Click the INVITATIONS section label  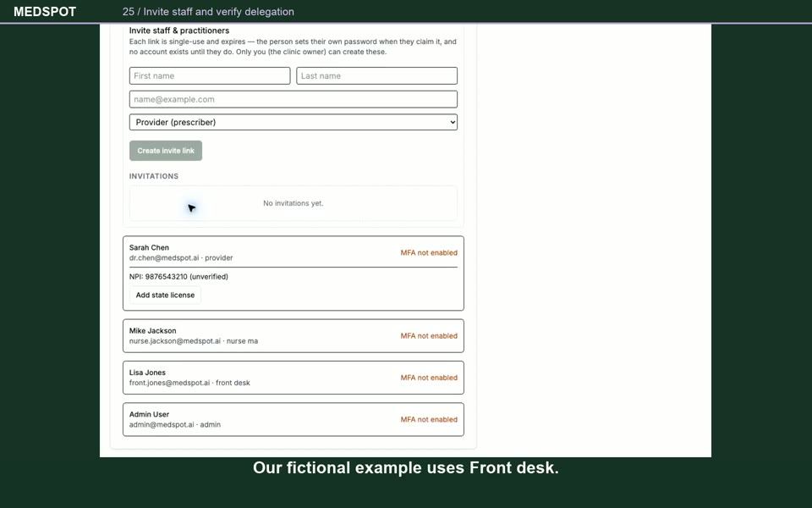154,176
